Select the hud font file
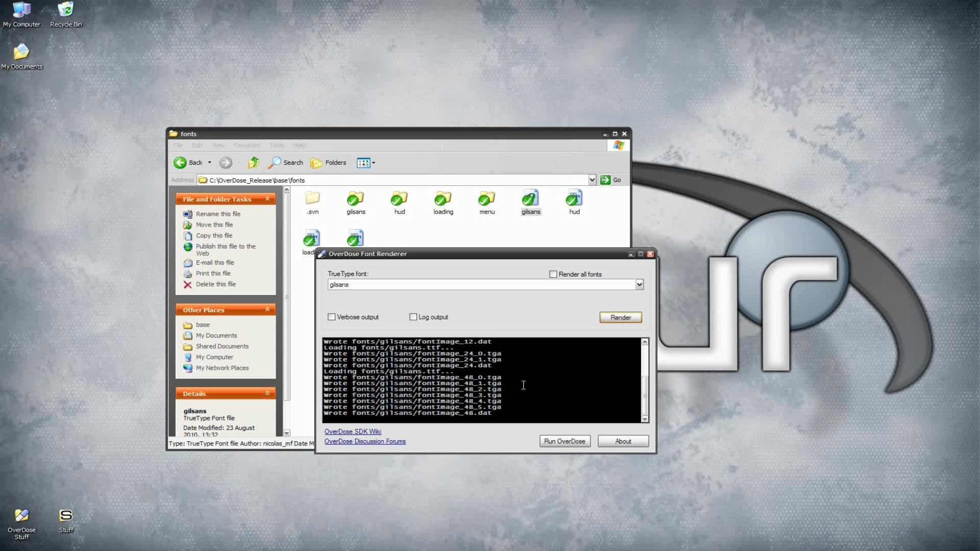980x551 pixels. coord(575,203)
